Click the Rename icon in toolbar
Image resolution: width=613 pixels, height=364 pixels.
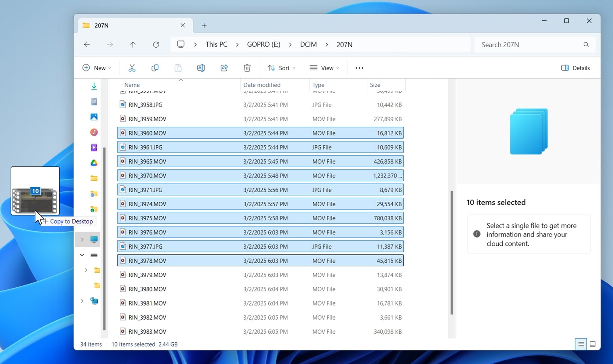click(201, 68)
